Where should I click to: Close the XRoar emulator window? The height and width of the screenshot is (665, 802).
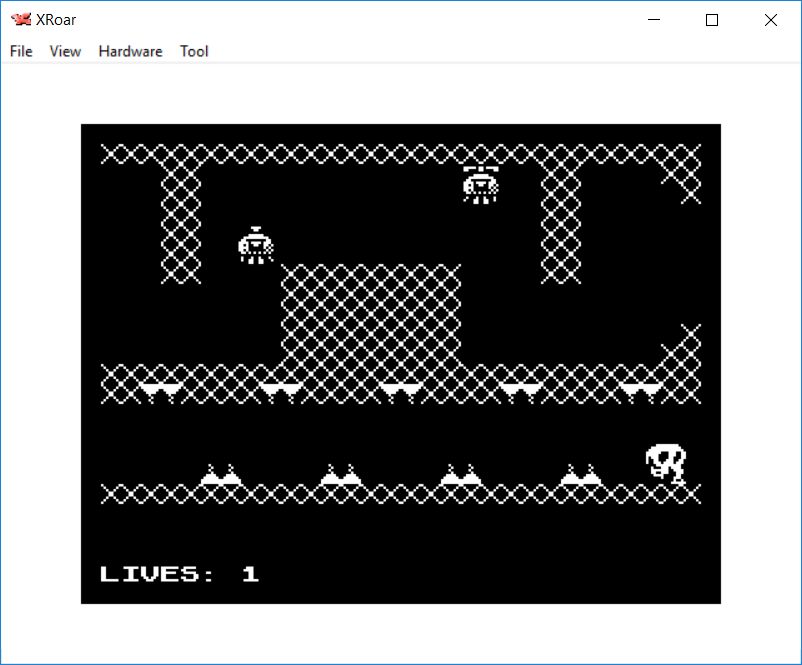point(770,20)
